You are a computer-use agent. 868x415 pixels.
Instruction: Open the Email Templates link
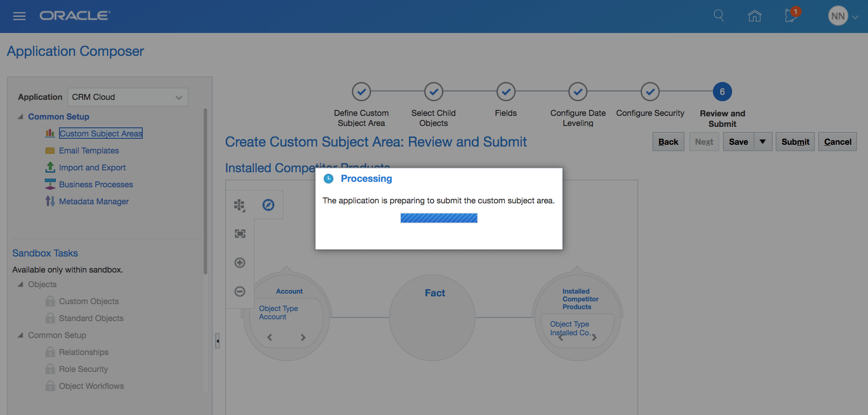pyautogui.click(x=89, y=151)
